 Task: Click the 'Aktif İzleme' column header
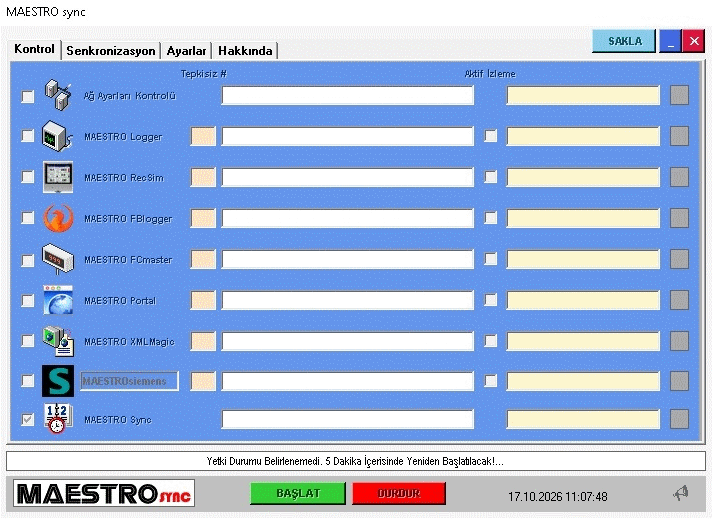point(490,74)
